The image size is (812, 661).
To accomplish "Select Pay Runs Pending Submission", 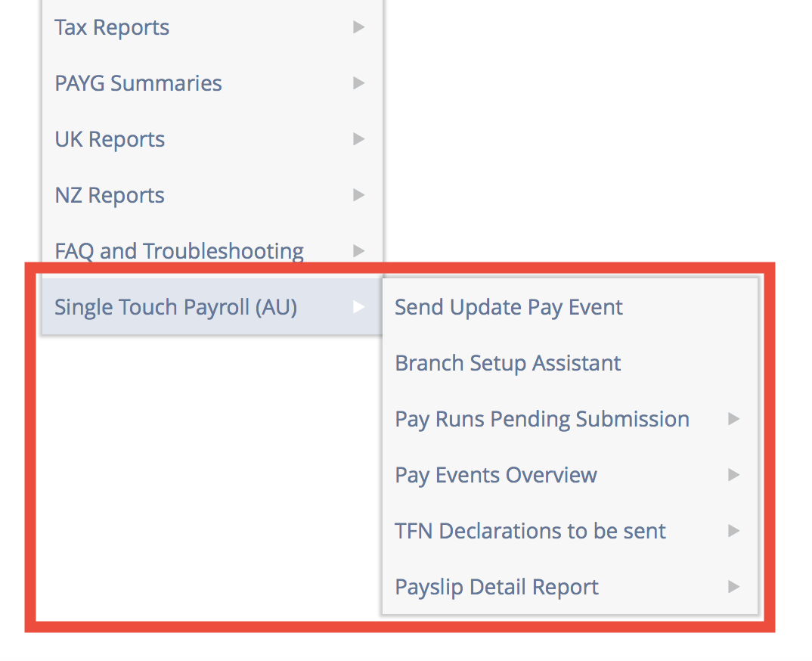I will click(541, 419).
